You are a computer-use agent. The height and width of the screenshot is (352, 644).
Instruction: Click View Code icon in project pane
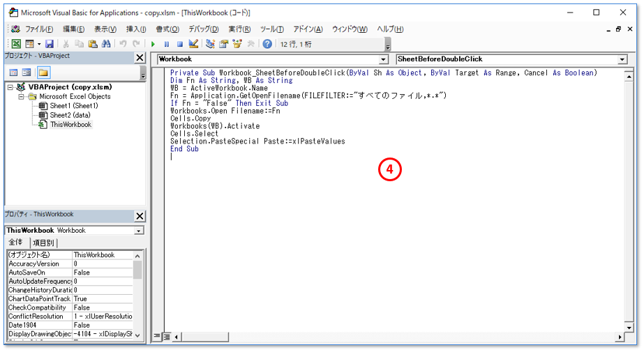[x=13, y=72]
